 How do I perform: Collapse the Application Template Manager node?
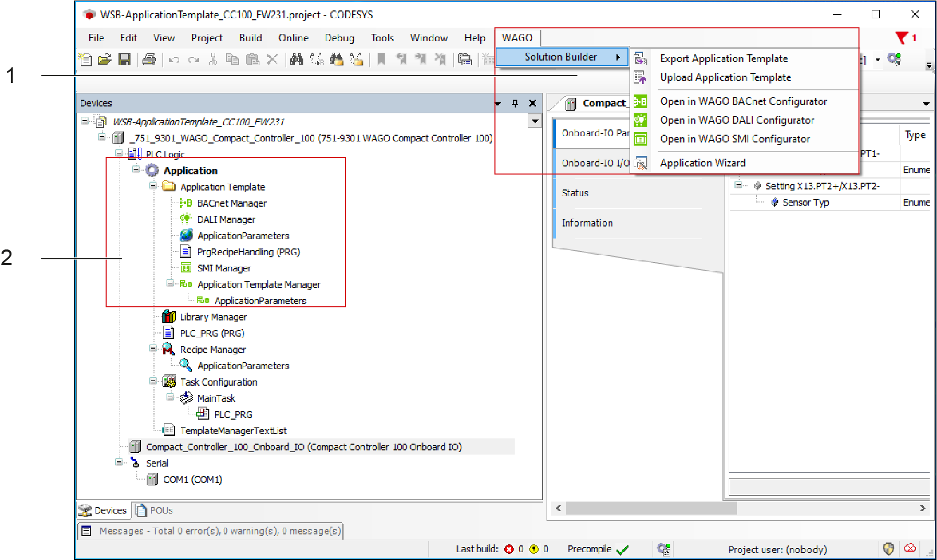(170, 283)
